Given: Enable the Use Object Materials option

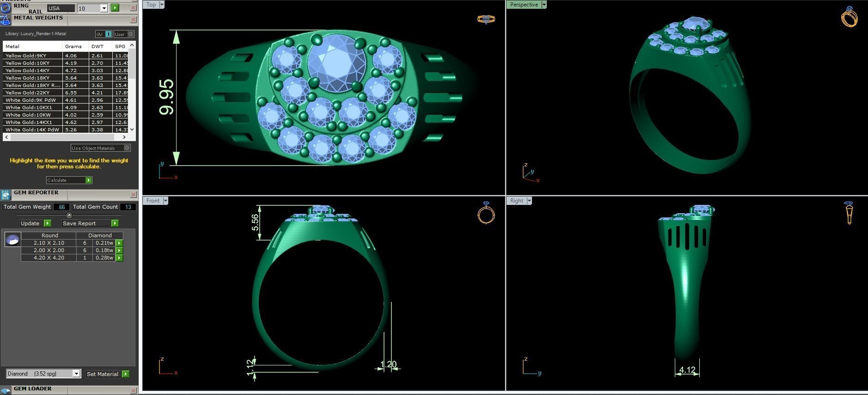Looking at the screenshot, I should coord(100,148).
